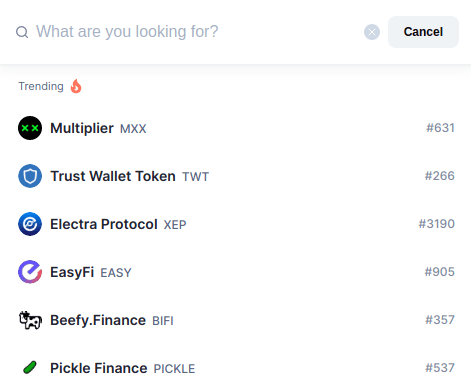Open the Multiplier trending result

236,128
